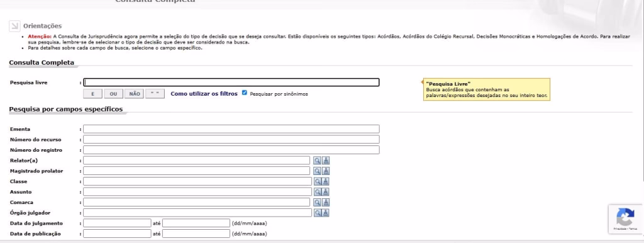Open the Órgão julgador search magnifier
This screenshot has width=644, height=243.
(x=317, y=213)
